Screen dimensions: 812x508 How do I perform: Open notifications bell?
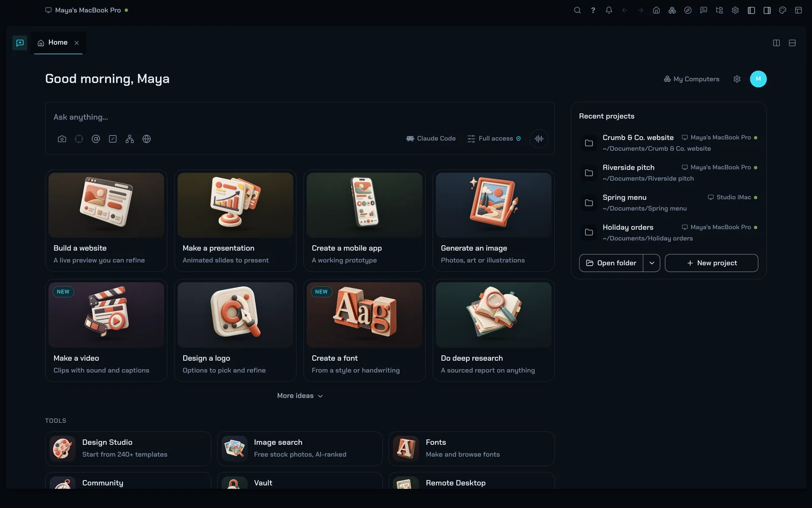[x=609, y=10]
